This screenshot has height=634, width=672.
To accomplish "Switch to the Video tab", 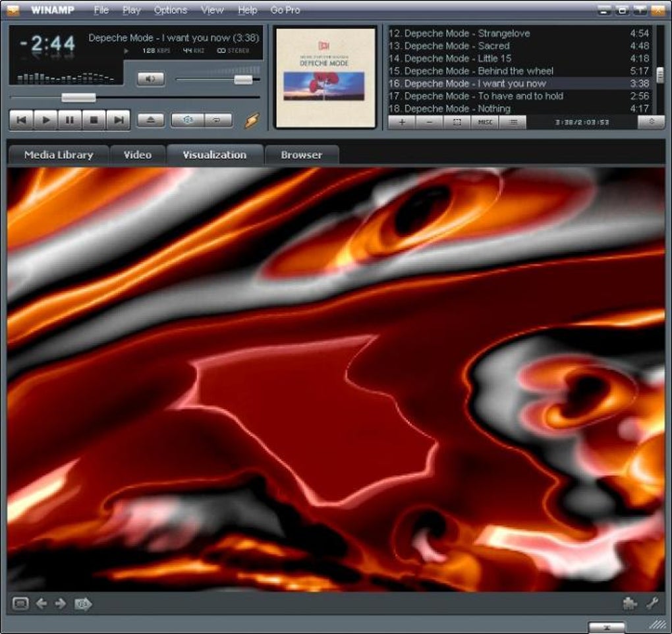I will click(138, 155).
